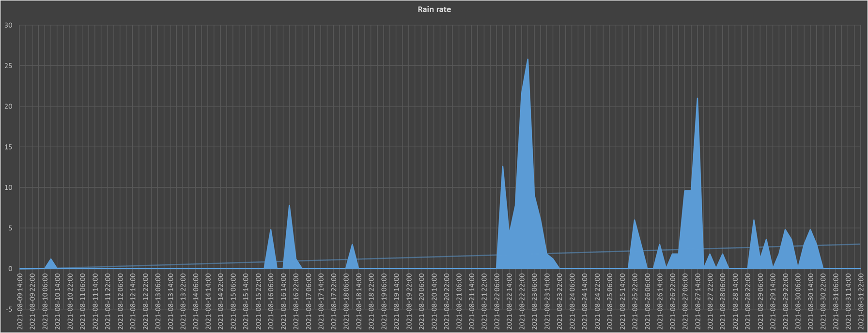This screenshot has width=868, height=333.
Task: Select the y-axis label 0
Action: pyautogui.click(x=11, y=269)
